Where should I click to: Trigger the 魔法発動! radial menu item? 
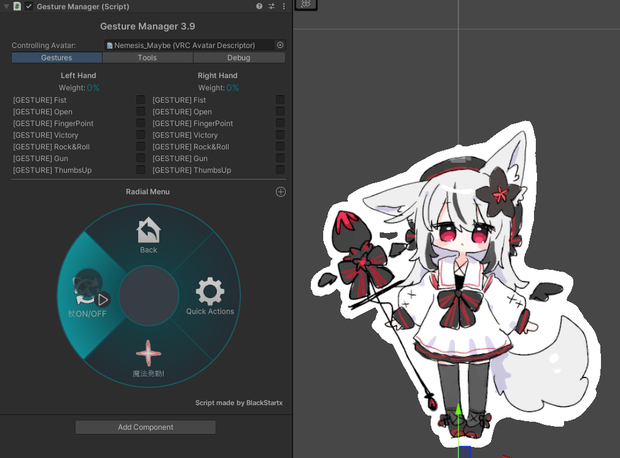[x=148, y=359]
